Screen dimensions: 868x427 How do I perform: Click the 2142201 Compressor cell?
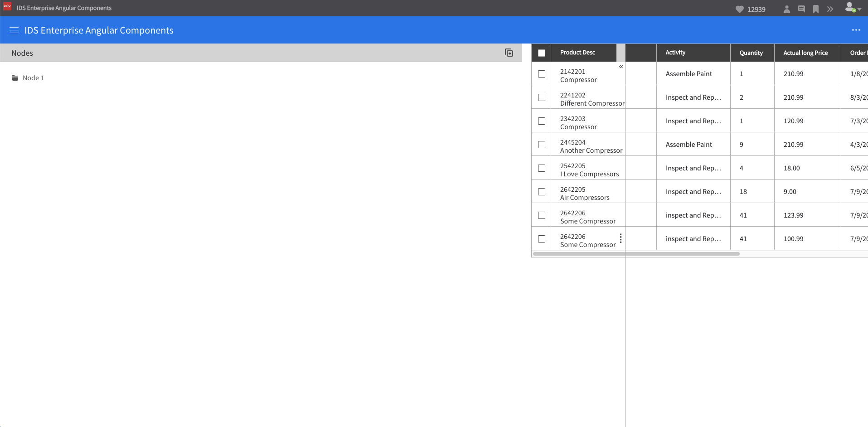click(588, 74)
